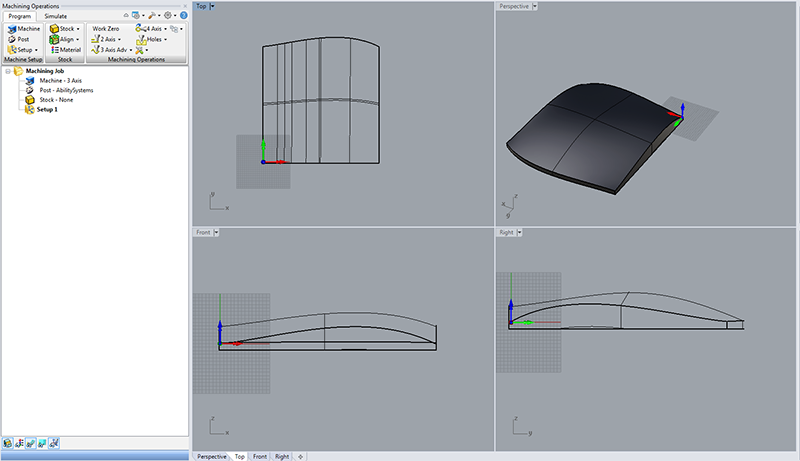Select the Machine - 3 Axis tree item
Viewport: 800px width, 461px height.
click(x=61, y=81)
